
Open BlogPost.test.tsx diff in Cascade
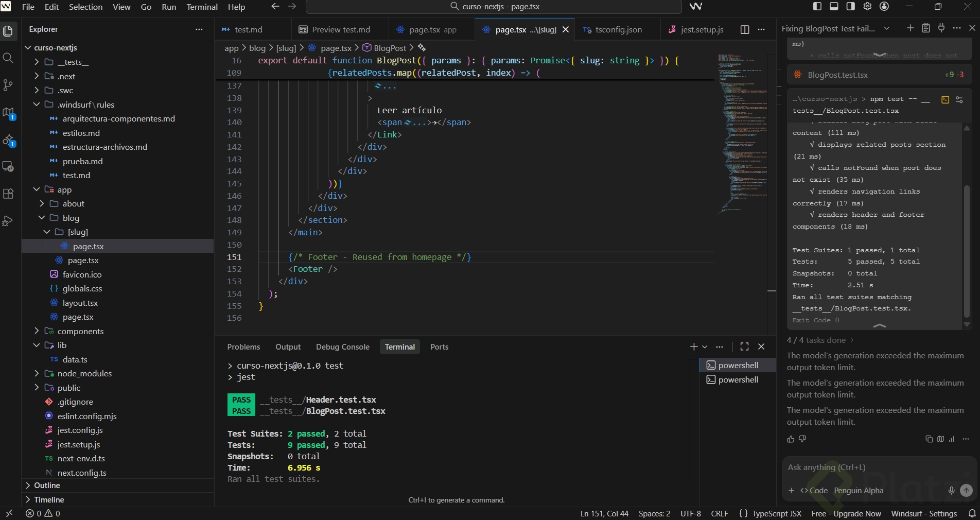click(x=880, y=75)
